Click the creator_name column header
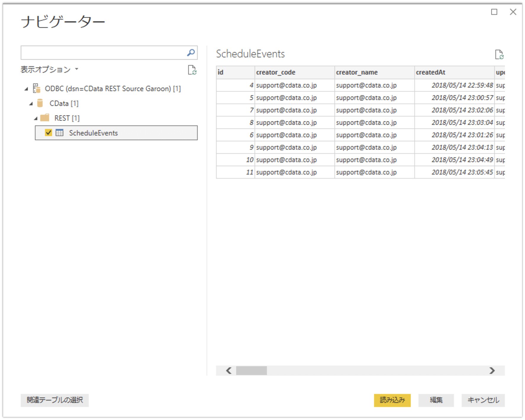 (x=375, y=72)
